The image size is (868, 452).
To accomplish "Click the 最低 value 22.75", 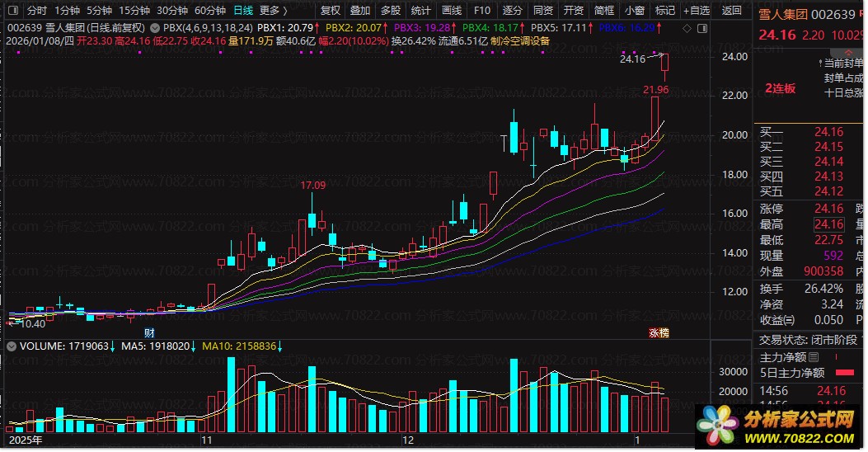I will (828, 240).
